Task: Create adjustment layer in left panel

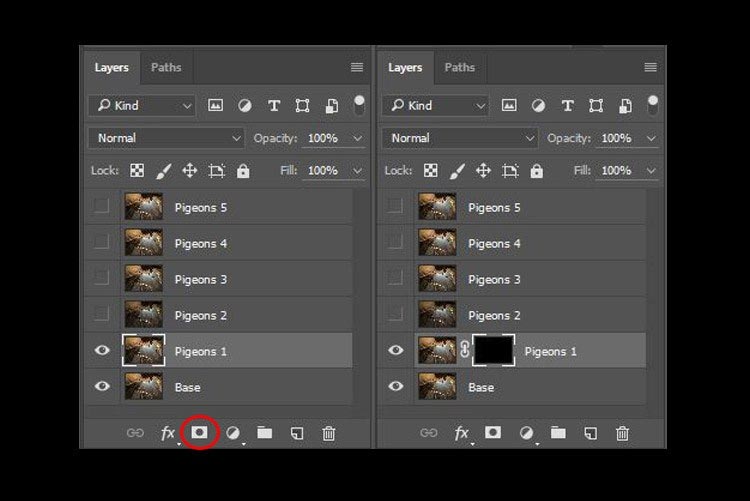Action: [x=233, y=433]
